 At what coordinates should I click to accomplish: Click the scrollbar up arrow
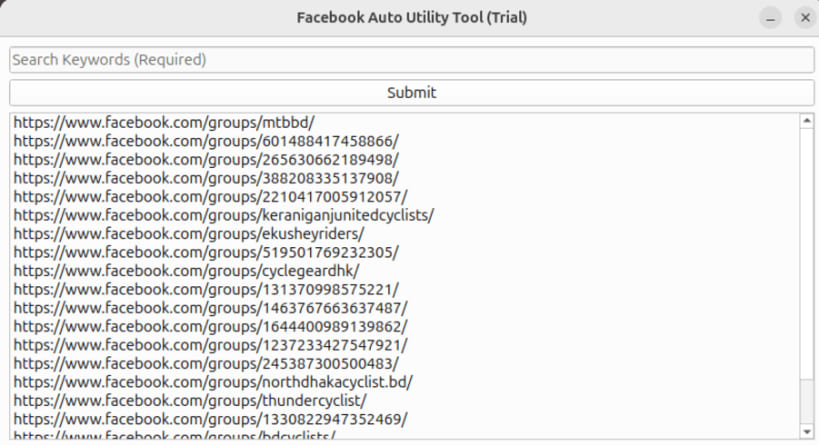806,121
